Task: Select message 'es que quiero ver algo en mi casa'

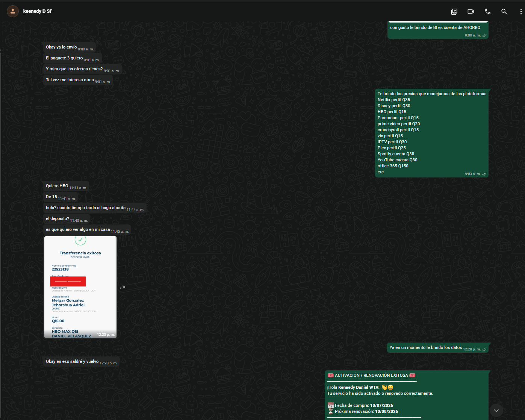Action: tap(87, 230)
